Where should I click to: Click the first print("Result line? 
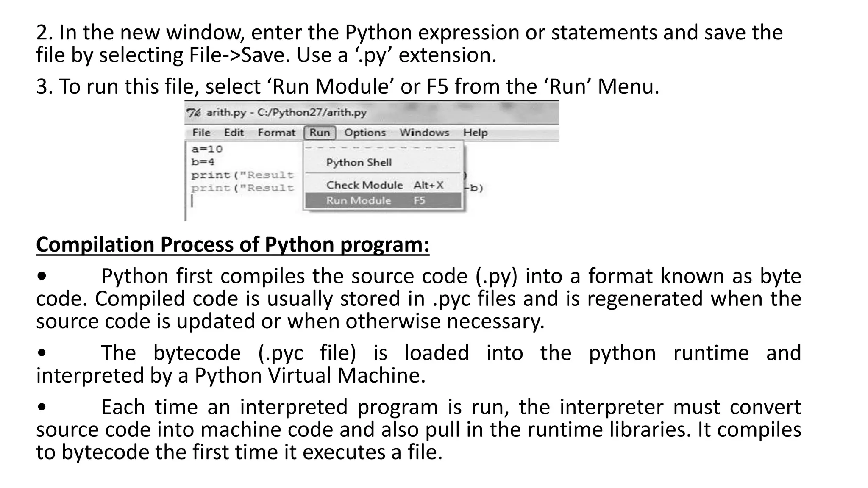(x=242, y=175)
